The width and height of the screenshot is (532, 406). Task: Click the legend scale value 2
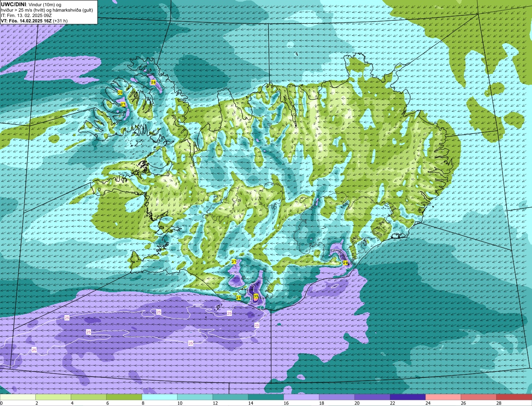coord(37,403)
